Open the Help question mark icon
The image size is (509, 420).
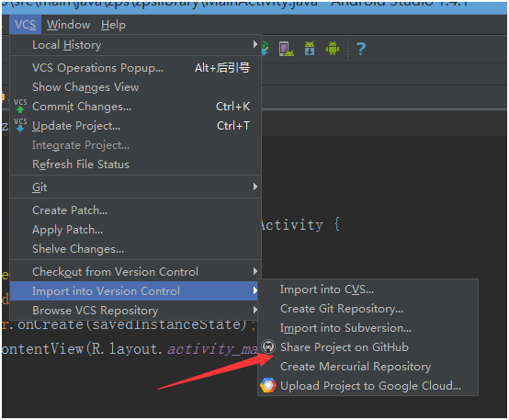click(361, 49)
